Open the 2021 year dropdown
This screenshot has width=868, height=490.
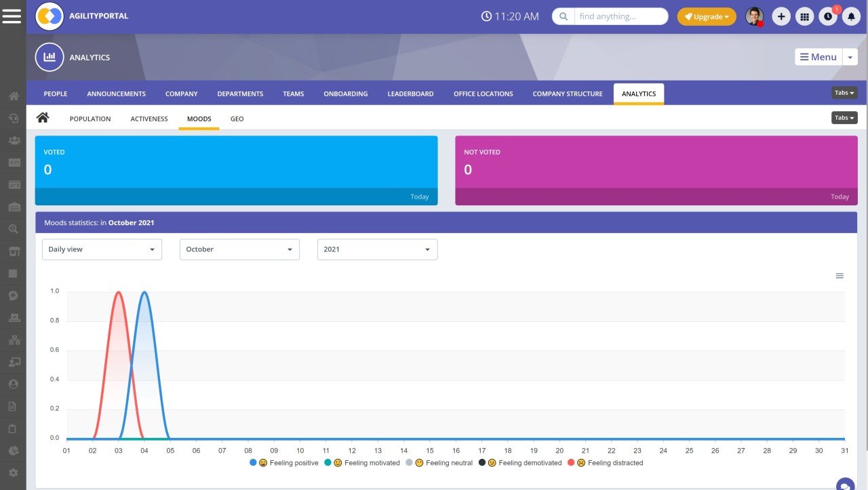coord(377,249)
